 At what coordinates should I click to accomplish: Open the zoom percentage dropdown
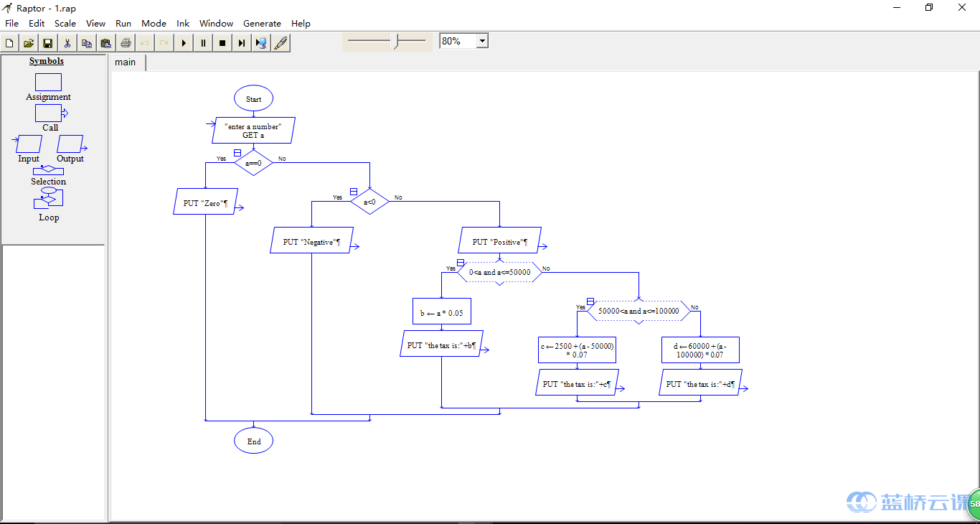482,41
